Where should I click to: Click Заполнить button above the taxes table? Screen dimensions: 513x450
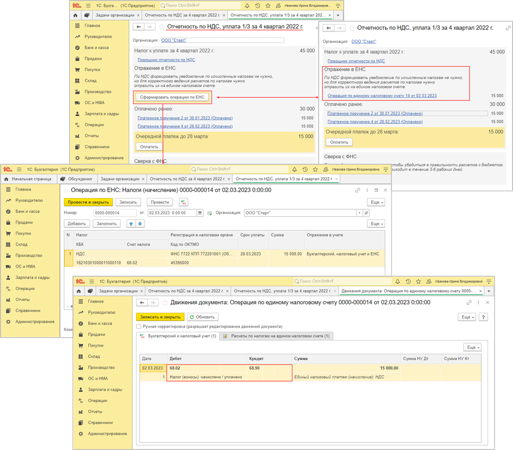pyautogui.click(x=106, y=224)
